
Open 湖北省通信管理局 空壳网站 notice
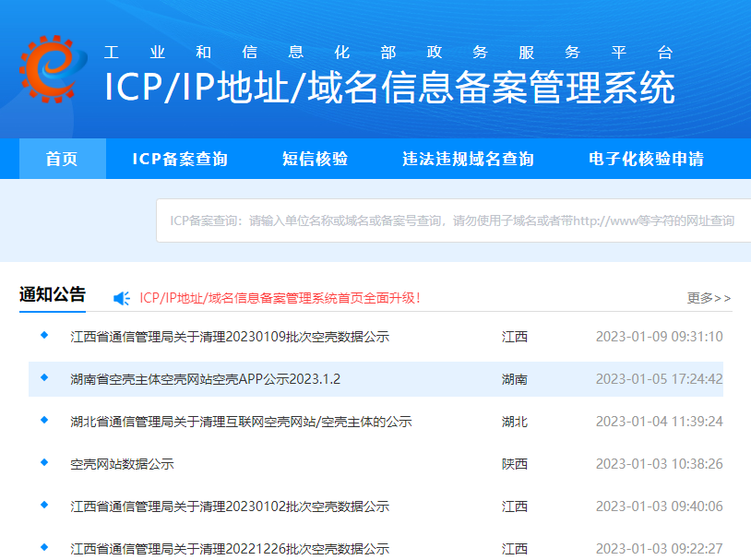pyautogui.click(x=241, y=422)
